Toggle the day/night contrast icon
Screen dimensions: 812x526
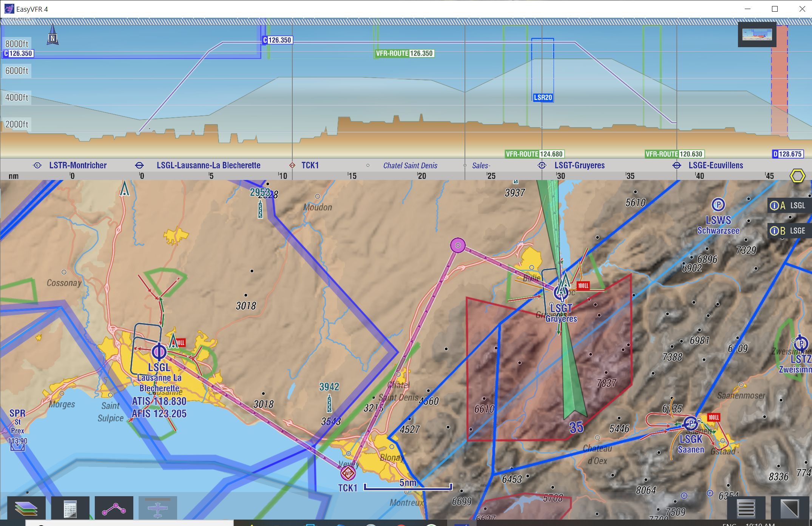(x=789, y=509)
